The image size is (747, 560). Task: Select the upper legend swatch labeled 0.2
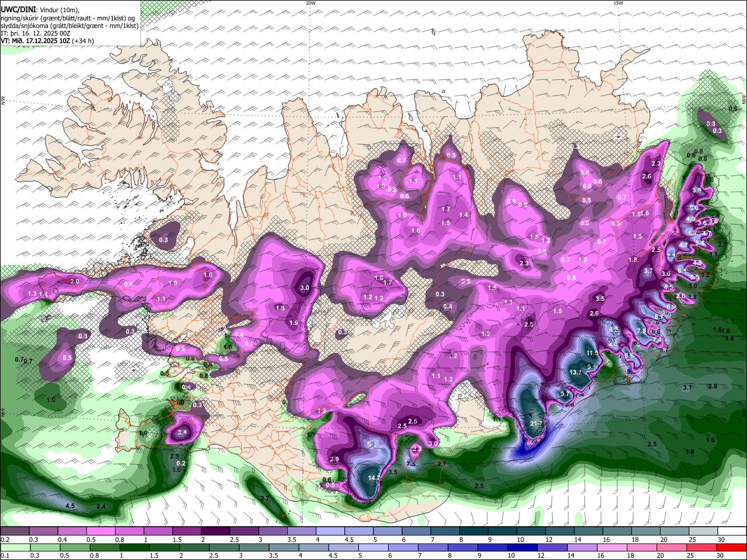pyautogui.click(x=15, y=531)
